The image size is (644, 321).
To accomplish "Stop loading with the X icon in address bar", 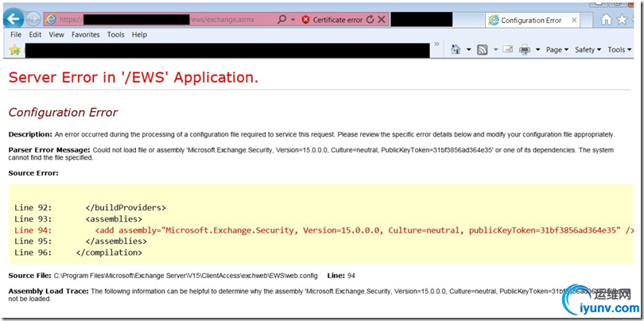I will pos(381,19).
